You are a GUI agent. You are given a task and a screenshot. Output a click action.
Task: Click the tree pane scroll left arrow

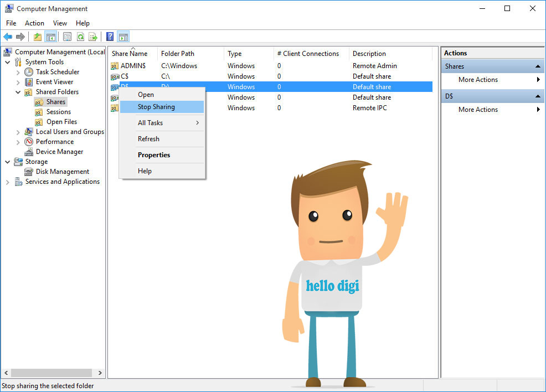point(6,373)
